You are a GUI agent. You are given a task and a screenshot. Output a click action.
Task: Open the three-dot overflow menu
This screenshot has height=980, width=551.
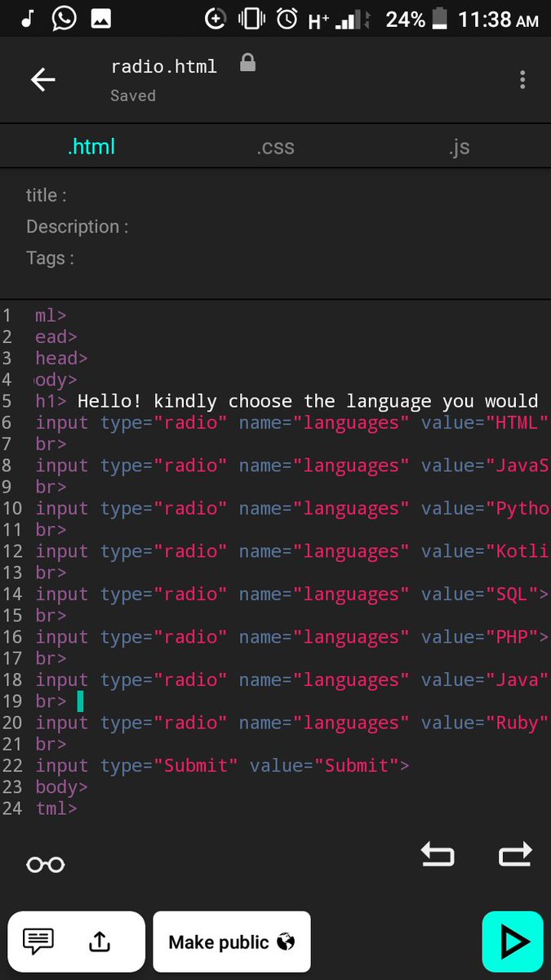click(x=522, y=79)
